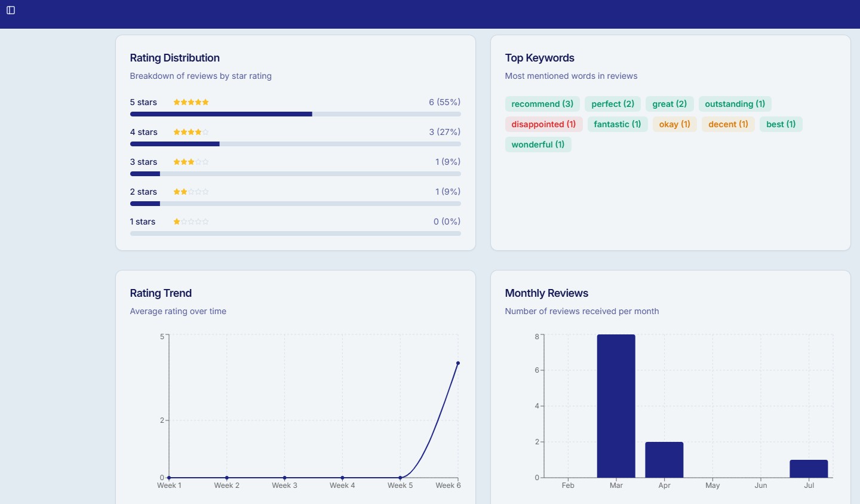Click the '3 (27%)' count text
The image size is (860, 504).
pos(445,132)
